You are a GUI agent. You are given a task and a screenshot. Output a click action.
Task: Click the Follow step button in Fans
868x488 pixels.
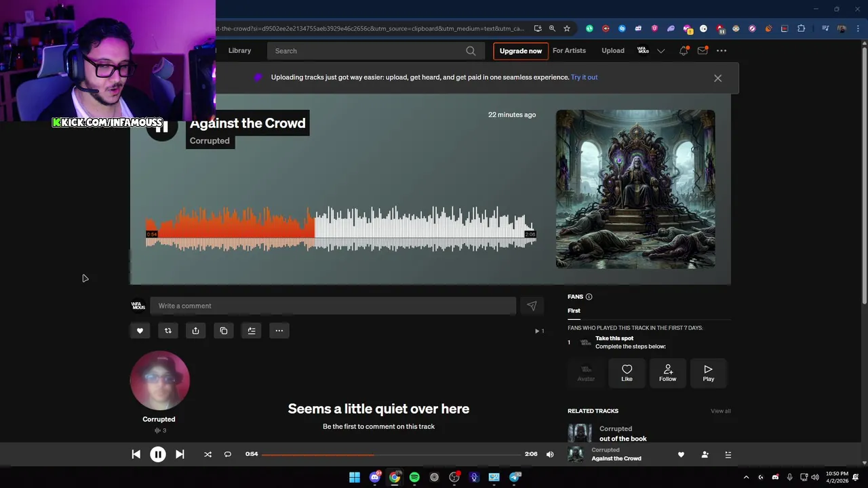pos(667,373)
